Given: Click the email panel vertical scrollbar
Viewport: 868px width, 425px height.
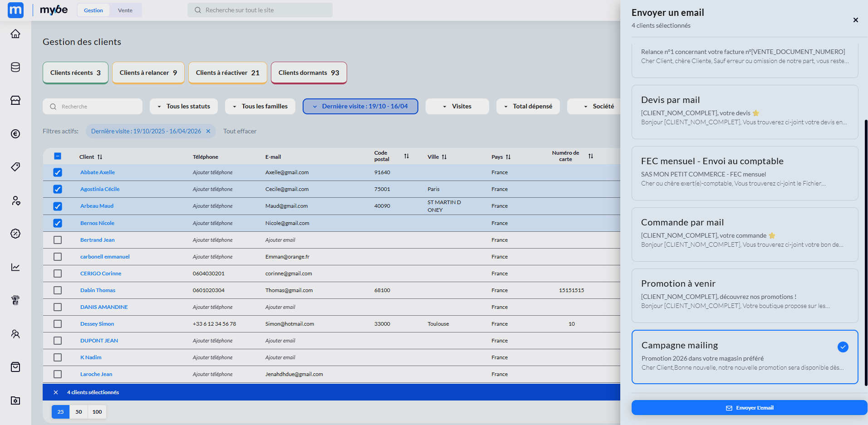Looking at the screenshot, I should coord(866,253).
